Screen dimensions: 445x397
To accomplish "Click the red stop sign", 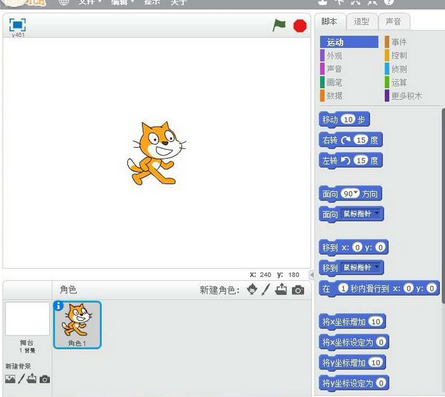I will click(x=300, y=26).
